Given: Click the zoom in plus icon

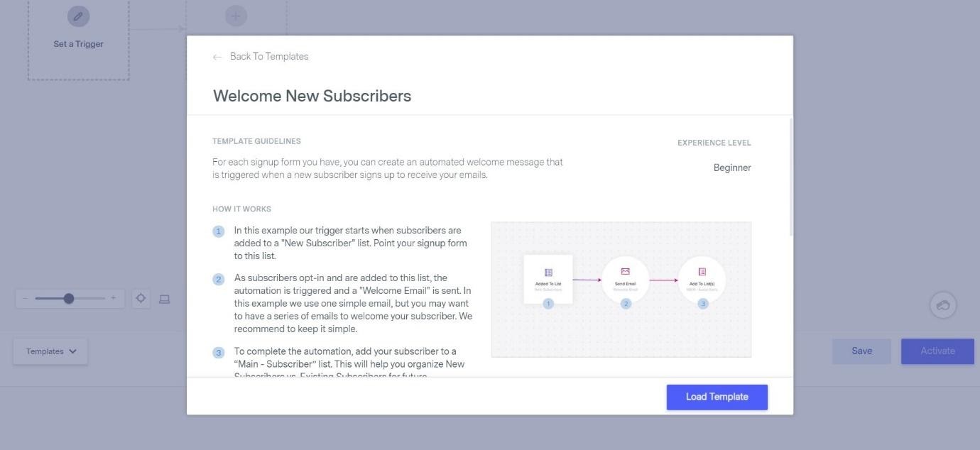Looking at the screenshot, I should [113, 298].
